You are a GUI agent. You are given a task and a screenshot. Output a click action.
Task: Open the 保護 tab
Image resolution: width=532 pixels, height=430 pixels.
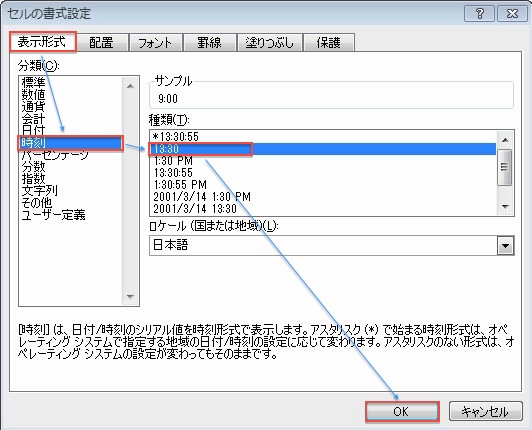(x=329, y=43)
